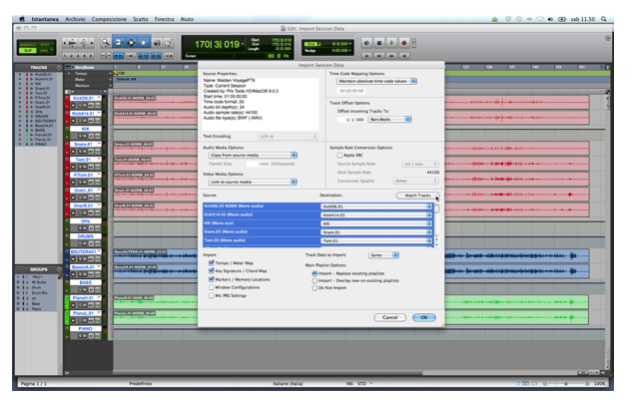643x414 pixels.
Task: Open Maintain absolute time code values dropdown
Action: (376, 81)
